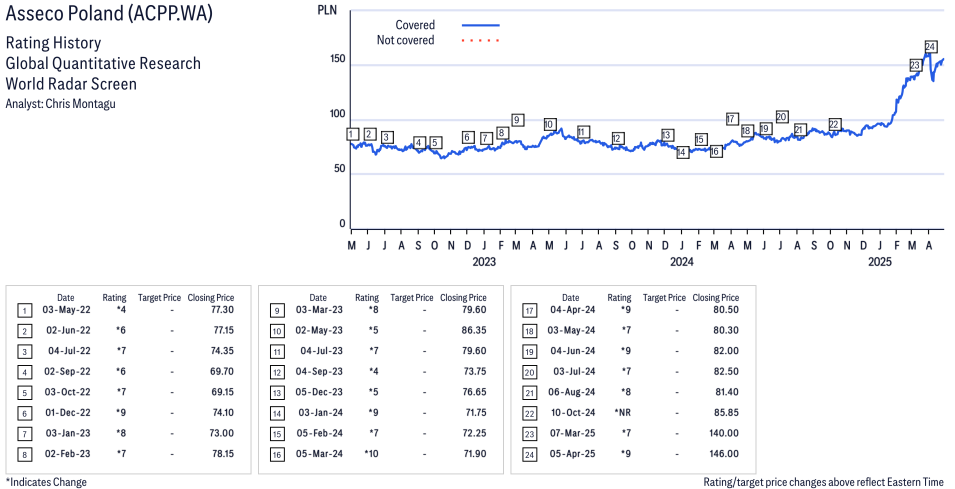This screenshot has height=489, width=955.
Task: Click the Covered blue line legend sample
Action: 481,25
